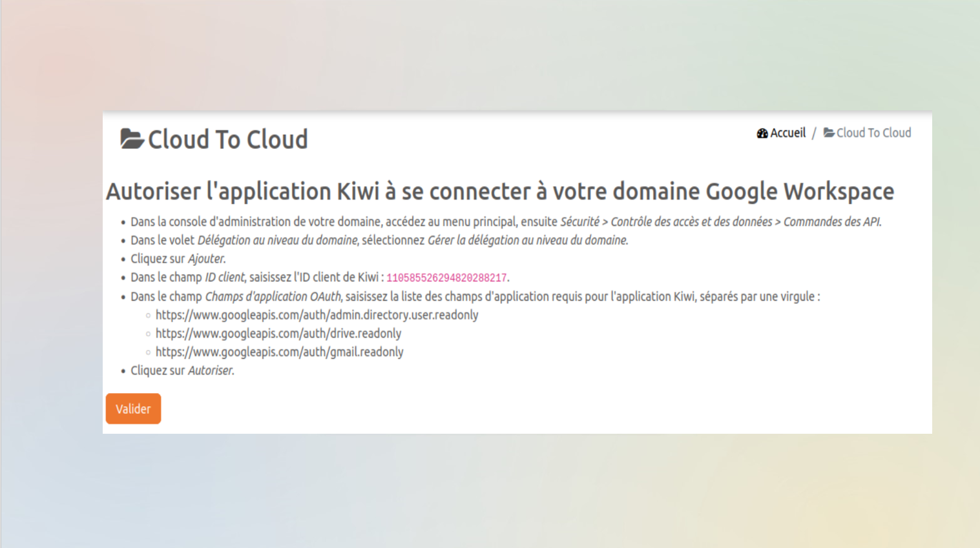Click the 'Cliquez sur Ajouter' instruction
The height and width of the screenshot is (548, 980).
(x=178, y=259)
